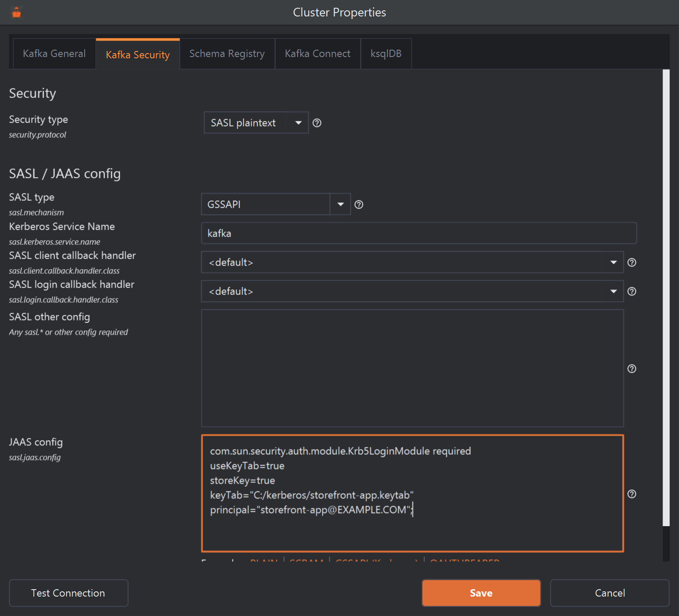Image resolution: width=679 pixels, height=616 pixels.
Task: Click the keyTab line in JAAS config
Action: 312,495
